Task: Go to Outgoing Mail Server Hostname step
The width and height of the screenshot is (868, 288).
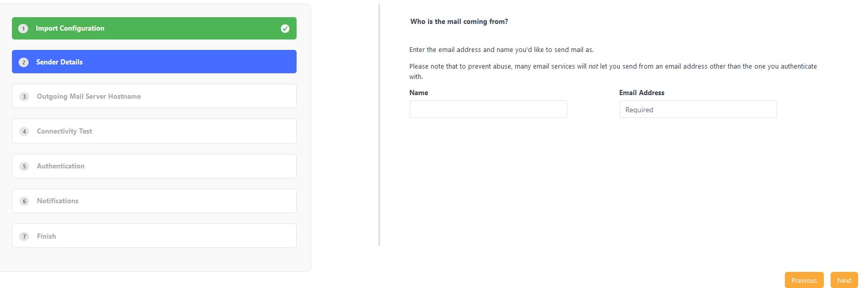Action: (x=154, y=96)
